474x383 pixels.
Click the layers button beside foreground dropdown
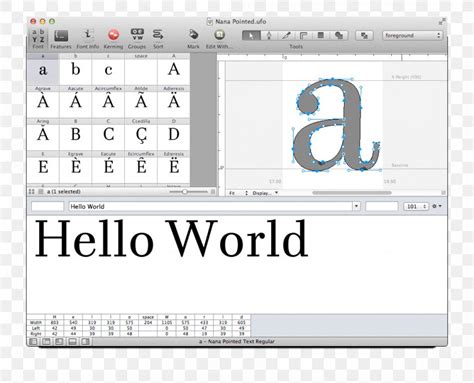pyautogui.click(x=364, y=35)
